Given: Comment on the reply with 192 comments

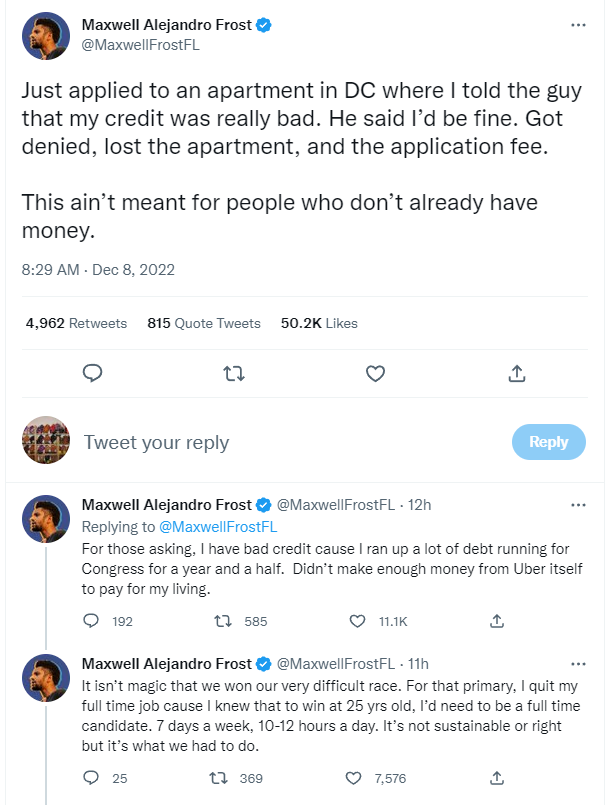Looking at the screenshot, I should coord(91,621).
